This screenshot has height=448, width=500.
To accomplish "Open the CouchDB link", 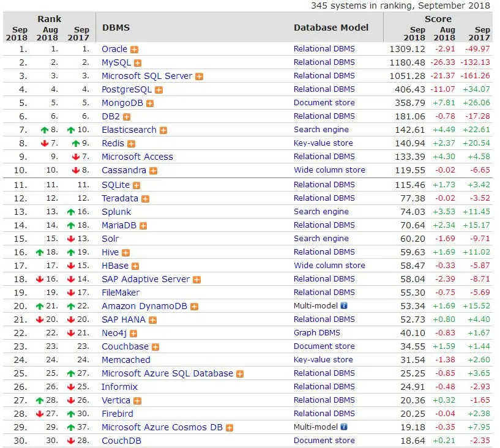I will 122,441.
